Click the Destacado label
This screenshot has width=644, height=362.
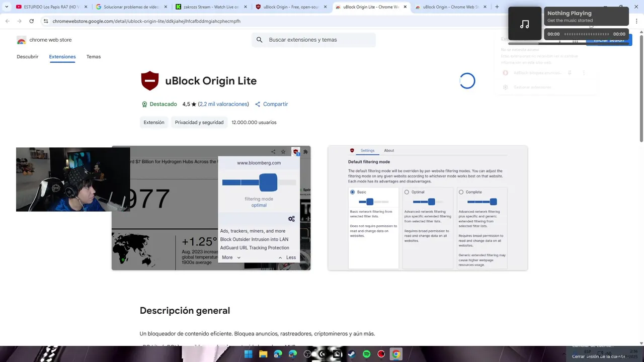(x=163, y=104)
